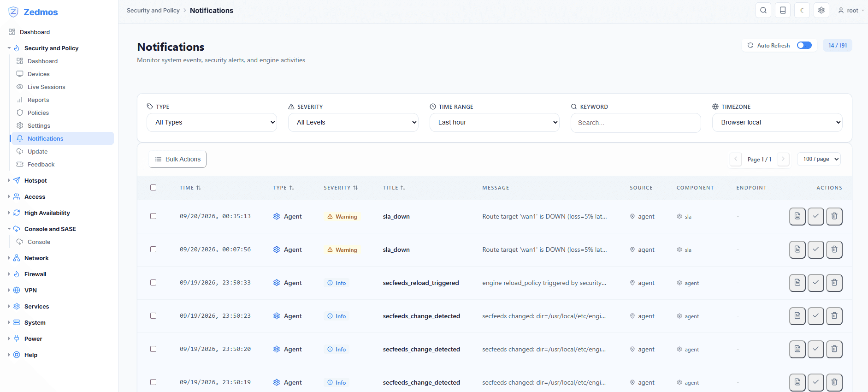Click the keyword Search field
This screenshot has width=868, height=392.
636,123
